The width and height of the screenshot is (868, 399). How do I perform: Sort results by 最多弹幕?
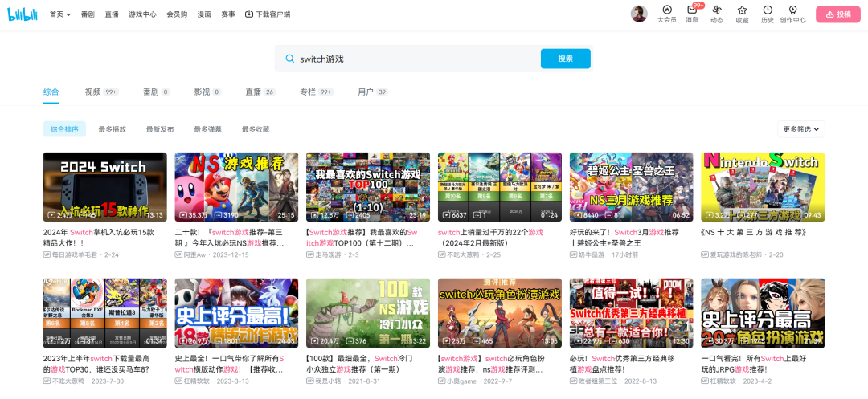[x=207, y=129]
